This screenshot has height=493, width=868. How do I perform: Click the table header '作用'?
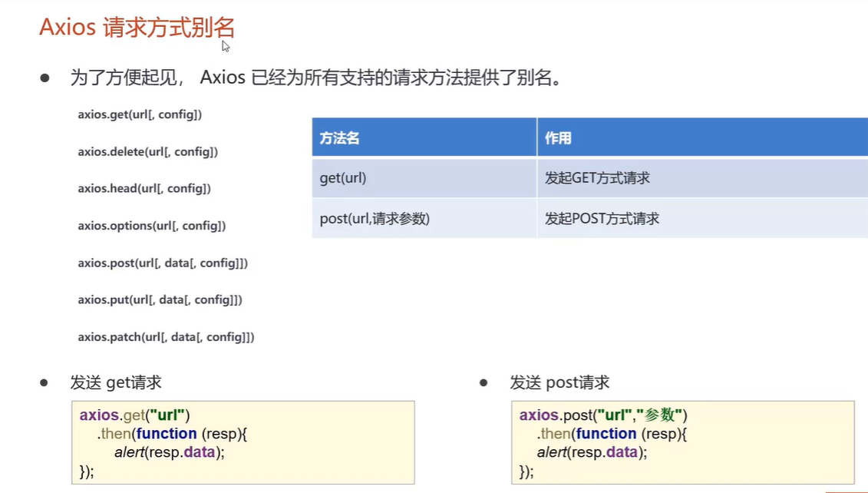pyautogui.click(x=702, y=137)
